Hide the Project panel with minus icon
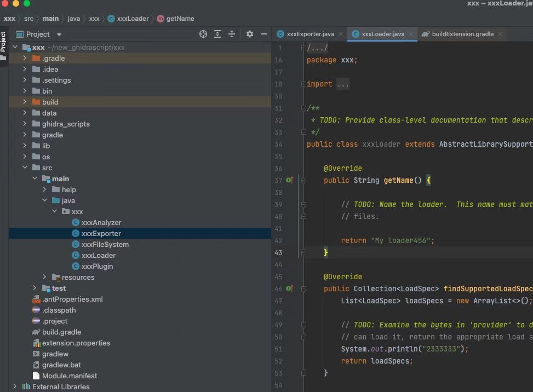 click(x=264, y=34)
